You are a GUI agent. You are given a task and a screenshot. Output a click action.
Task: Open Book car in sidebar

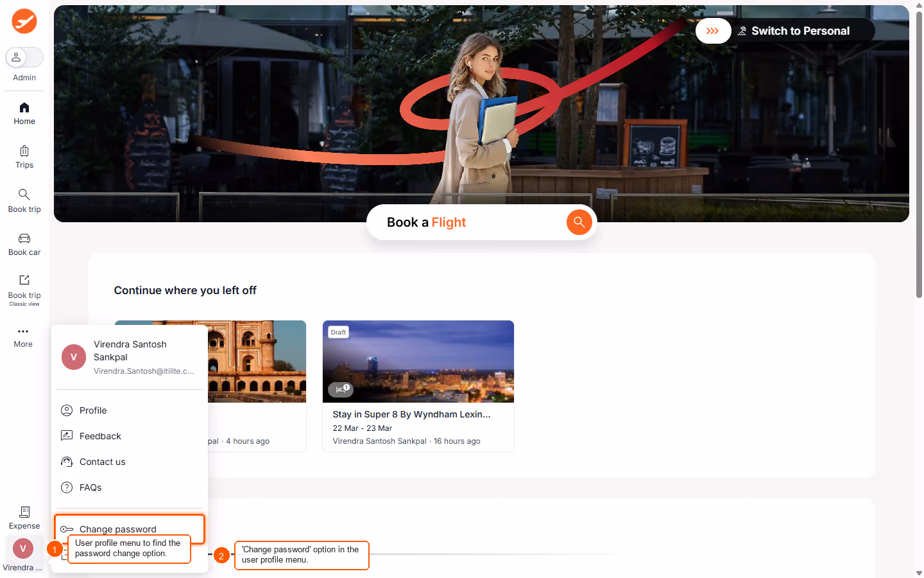24,245
